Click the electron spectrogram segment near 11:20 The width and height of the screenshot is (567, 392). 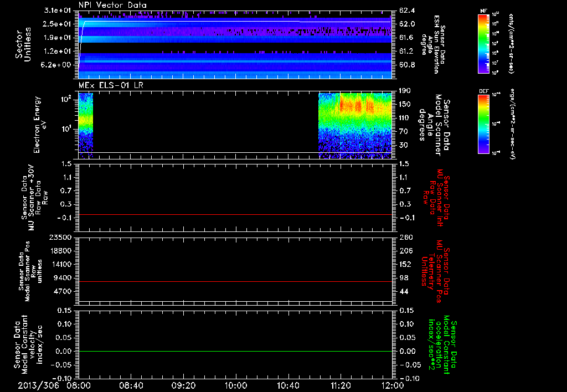[x=355, y=125]
